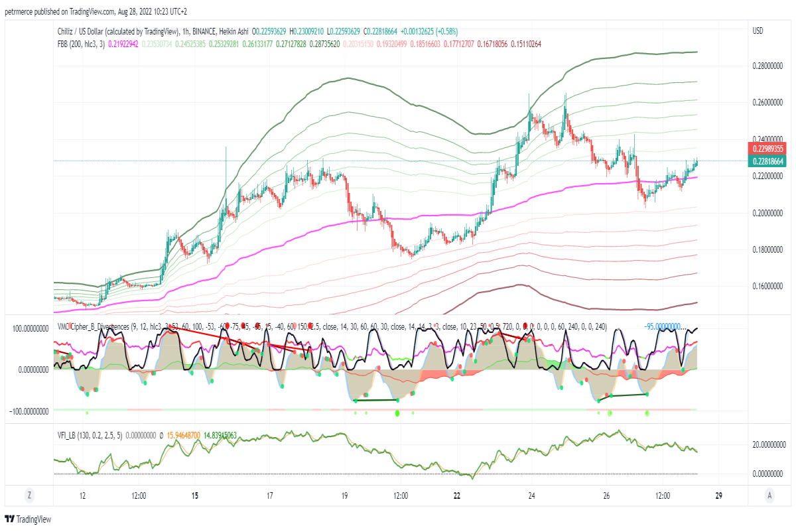Open the TradingView logo link
796x532 pixels.
[x=28, y=519]
